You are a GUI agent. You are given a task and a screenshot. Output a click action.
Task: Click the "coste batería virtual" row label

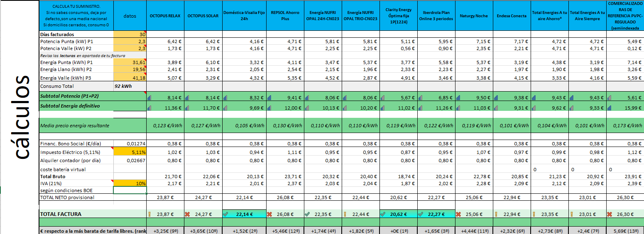click(62, 169)
